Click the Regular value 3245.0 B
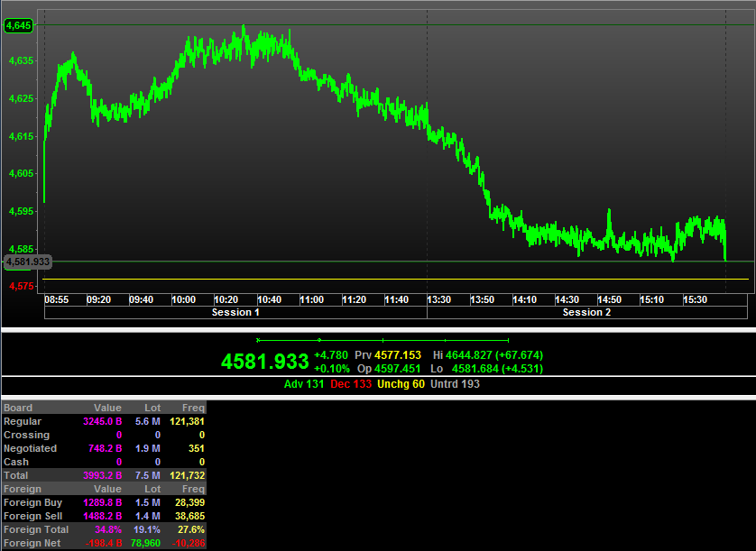Image resolution: width=756 pixels, height=551 pixels. click(x=102, y=421)
